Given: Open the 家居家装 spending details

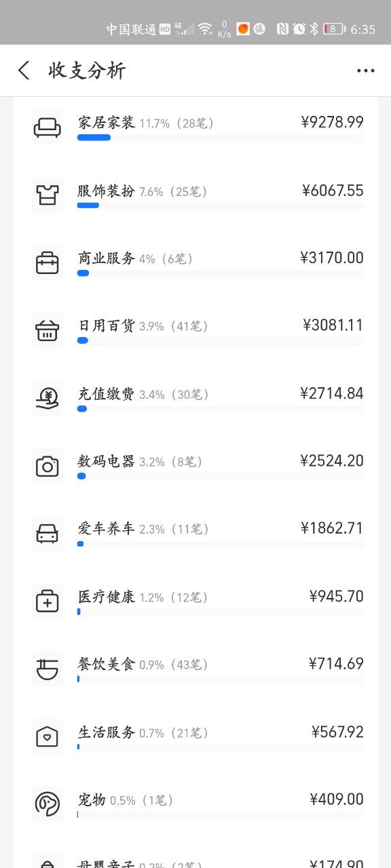Looking at the screenshot, I should 195,127.
